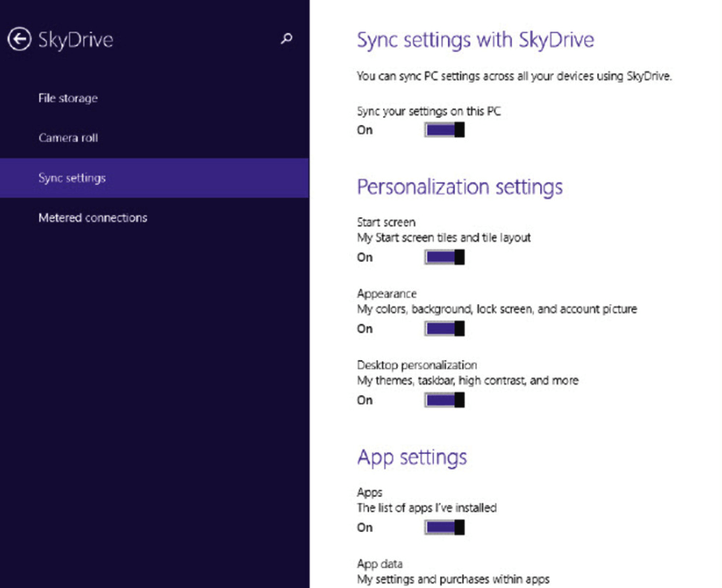Toggle Sync your settings on this PC
This screenshot has height=588, width=722.
[x=445, y=130]
